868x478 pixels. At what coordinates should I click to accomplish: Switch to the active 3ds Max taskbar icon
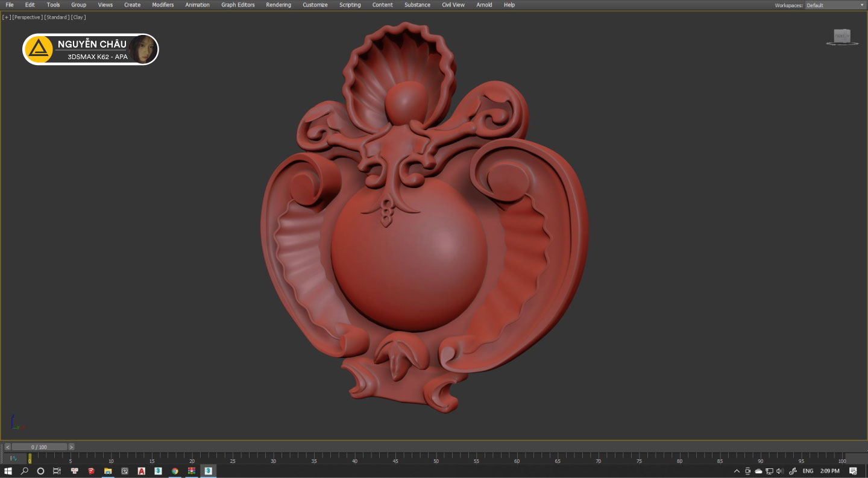click(208, 471)
